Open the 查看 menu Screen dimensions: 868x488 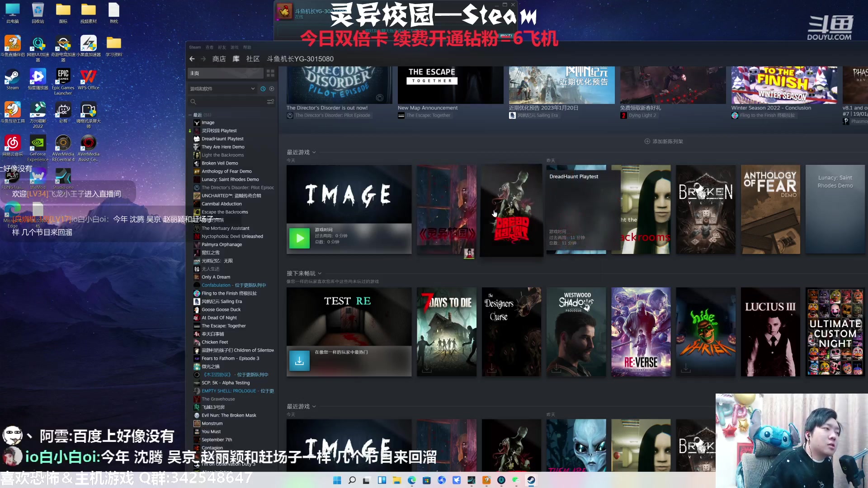pyautogui.click(x=209, y=47)
